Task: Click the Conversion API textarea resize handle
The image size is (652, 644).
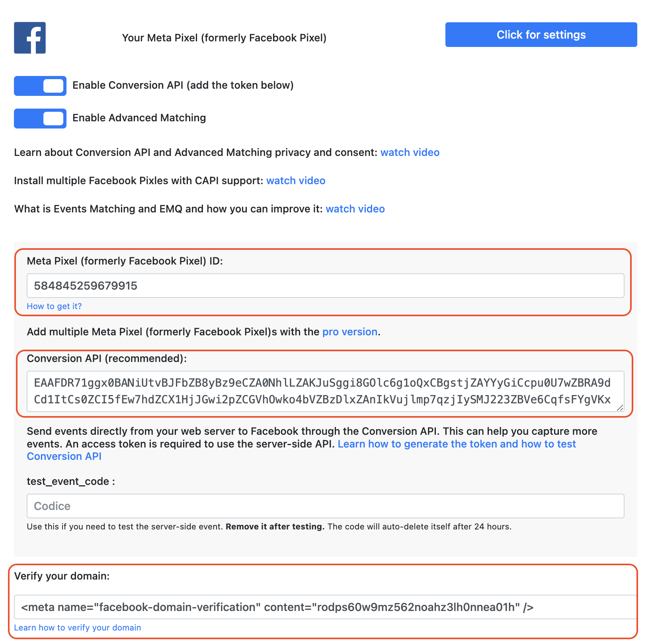Action: click(620, 408)
